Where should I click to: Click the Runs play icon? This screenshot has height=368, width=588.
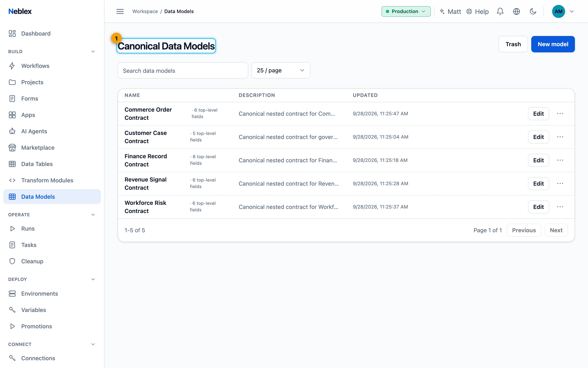coord(12,229)
